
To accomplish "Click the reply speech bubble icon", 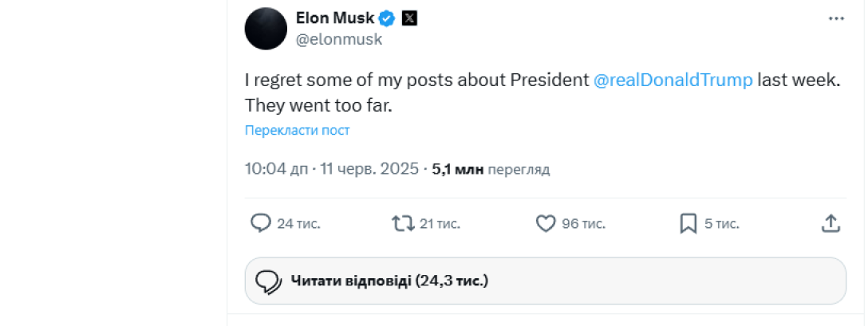I will (261, 223).
